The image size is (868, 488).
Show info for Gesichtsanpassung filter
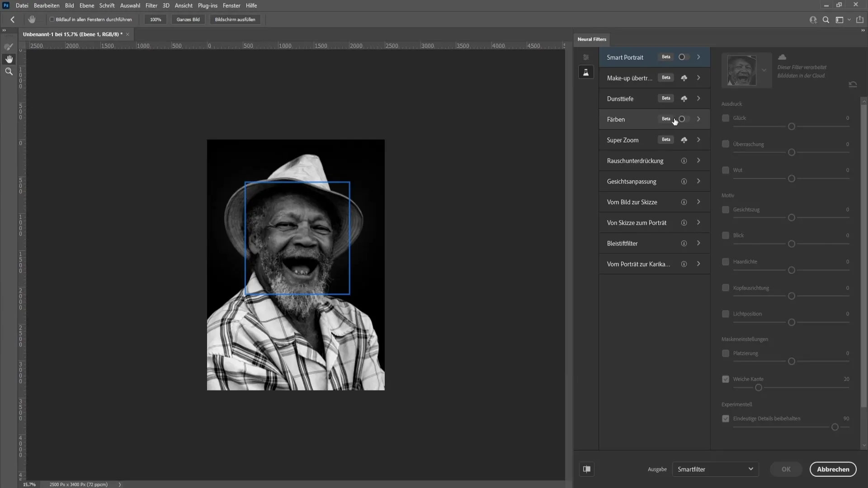tap(684, 182)
